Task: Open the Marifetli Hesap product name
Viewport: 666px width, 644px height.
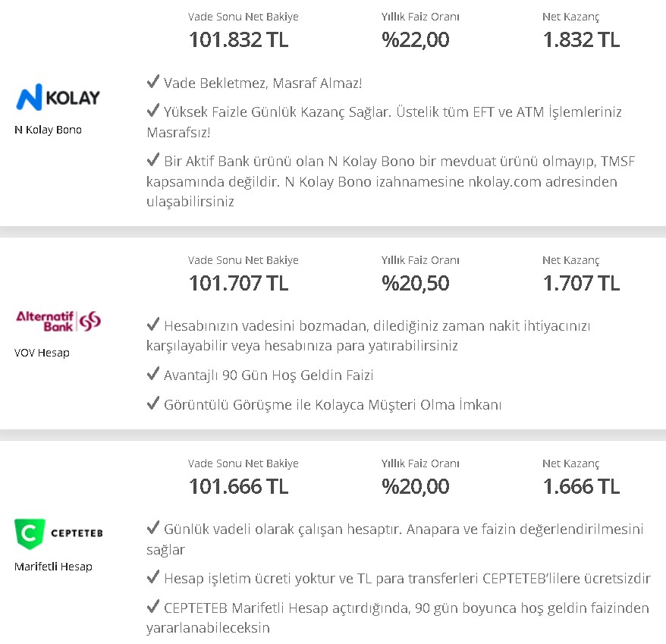Action: tap(53, 567)
